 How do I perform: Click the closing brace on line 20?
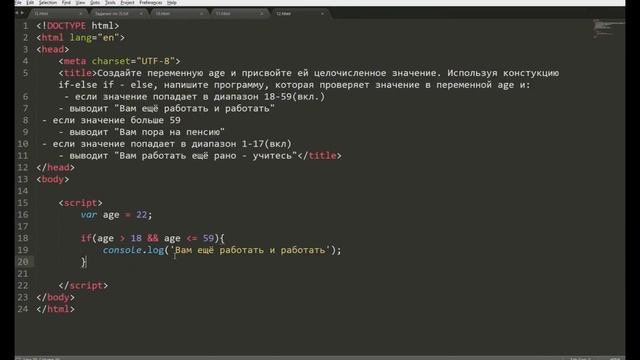tap(83, 262)
